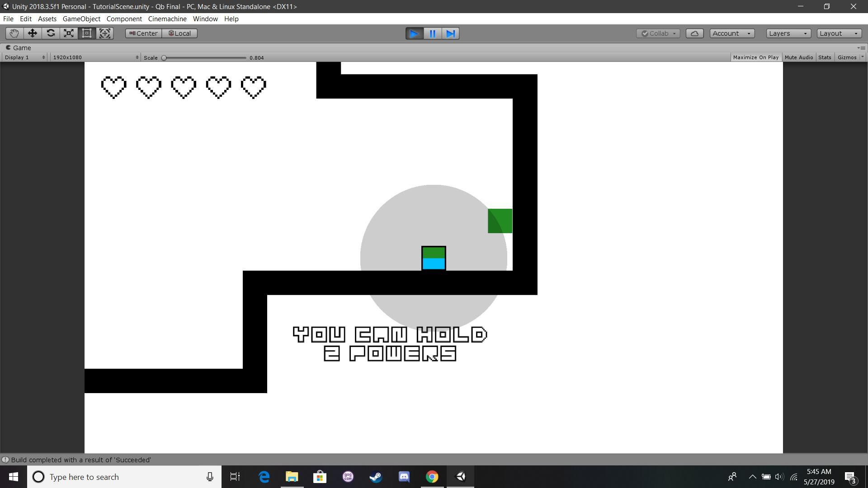The height and width of the screenshot is (488, 868).
Task: Open Account dropdown
Action: coord(732,33)
